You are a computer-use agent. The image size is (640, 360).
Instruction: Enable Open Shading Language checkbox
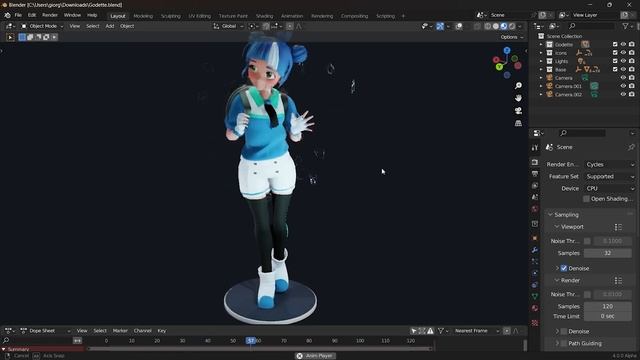586,199
